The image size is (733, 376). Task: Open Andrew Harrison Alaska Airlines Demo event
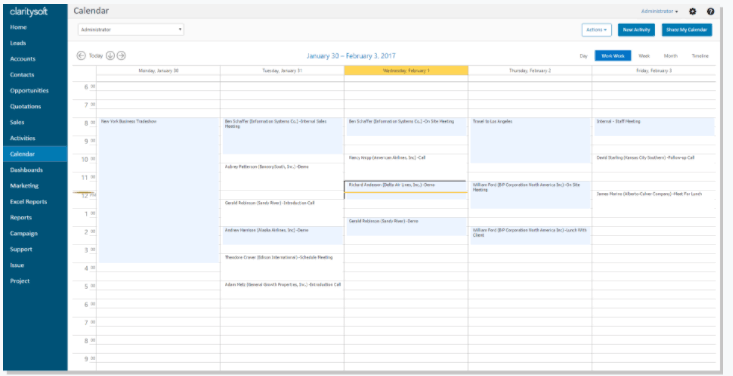coord(283,235)
